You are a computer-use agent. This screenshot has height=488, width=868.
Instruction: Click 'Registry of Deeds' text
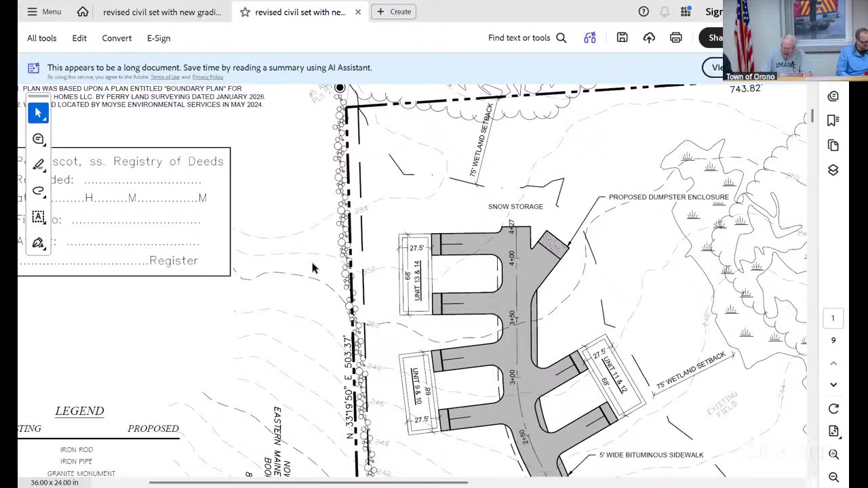[168, 161]
